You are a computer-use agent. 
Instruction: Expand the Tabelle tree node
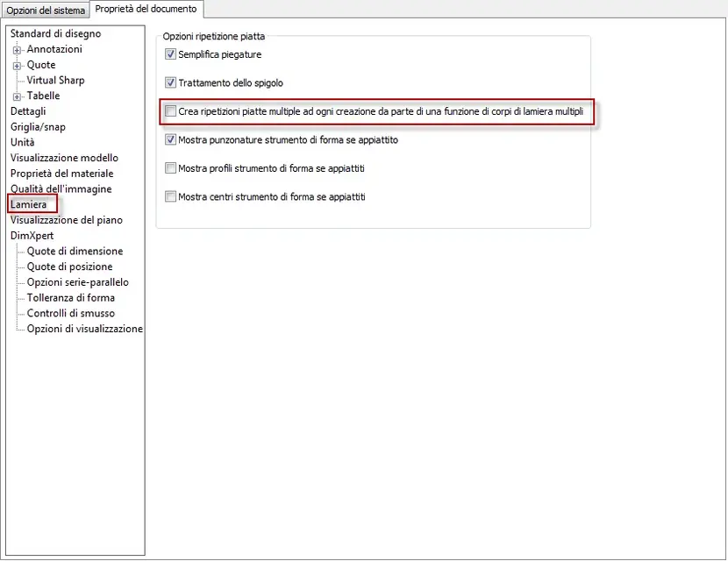[18, 97]
